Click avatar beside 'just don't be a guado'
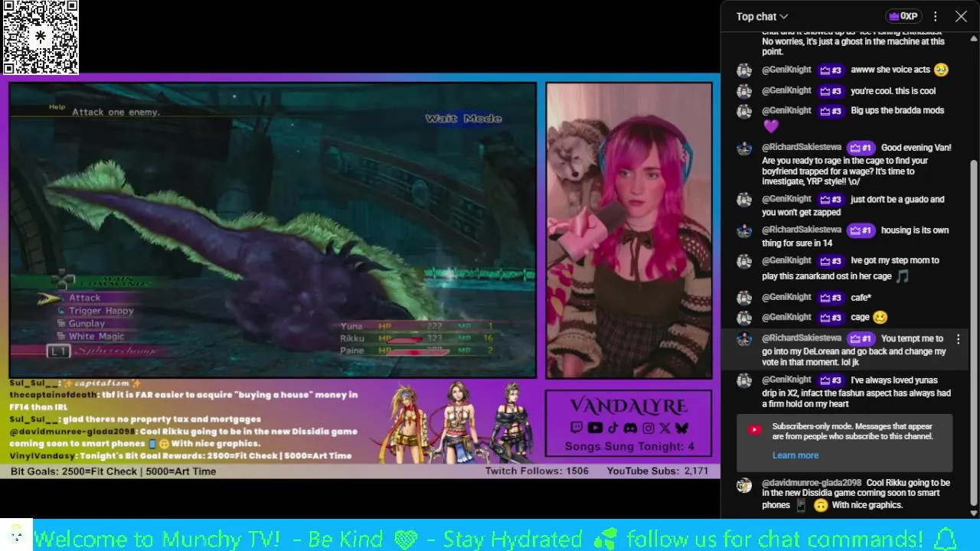The image size is (980, 551). [743, 201]
